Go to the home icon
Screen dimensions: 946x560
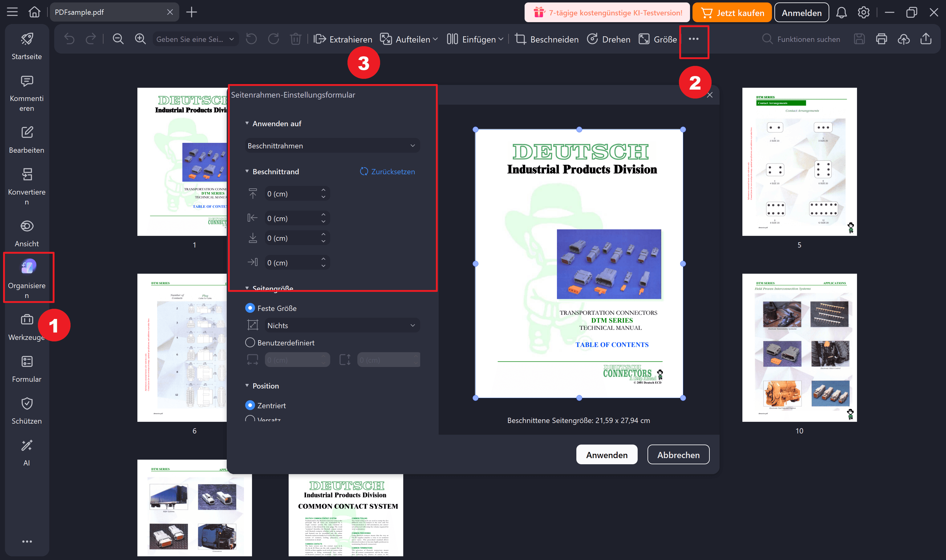[x=35, y=12]
